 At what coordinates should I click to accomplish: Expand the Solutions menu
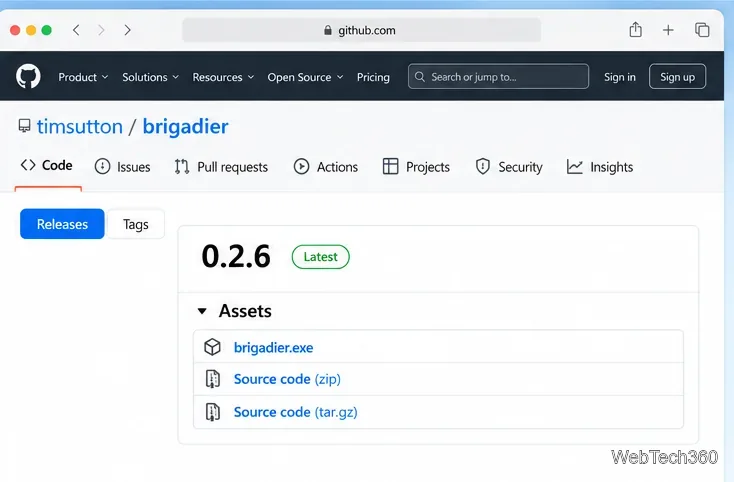[150, 77]
